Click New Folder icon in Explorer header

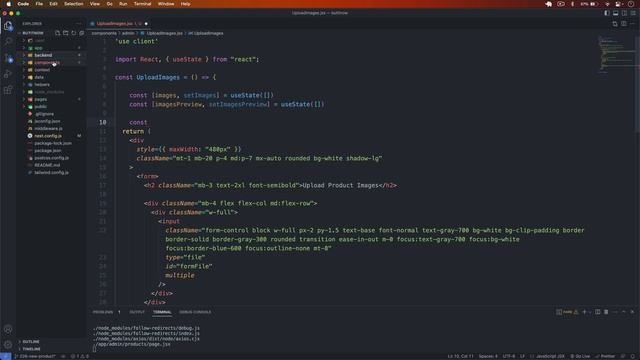[x=66, y=33]
